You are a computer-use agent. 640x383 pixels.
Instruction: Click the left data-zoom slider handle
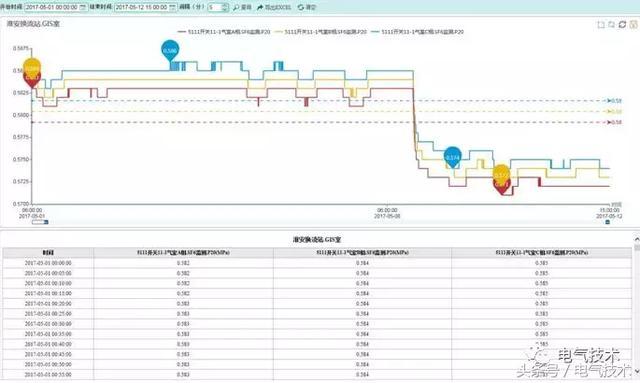[46, 222]
